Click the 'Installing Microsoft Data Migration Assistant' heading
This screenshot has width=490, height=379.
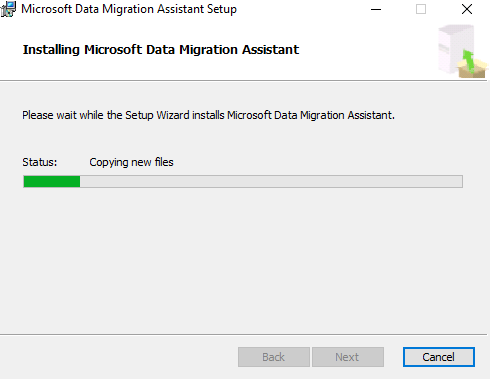coord(161,50)
